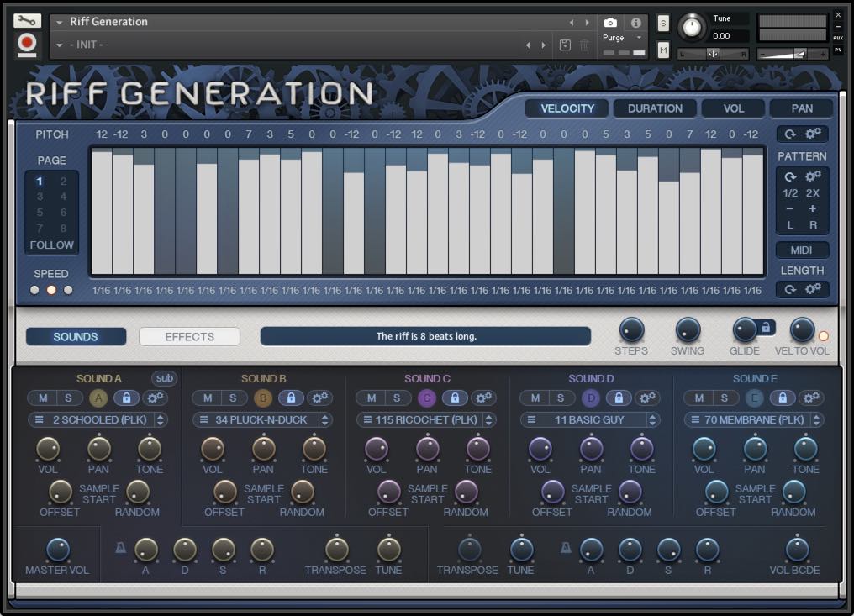Click the delete preset trash icon

584,45
